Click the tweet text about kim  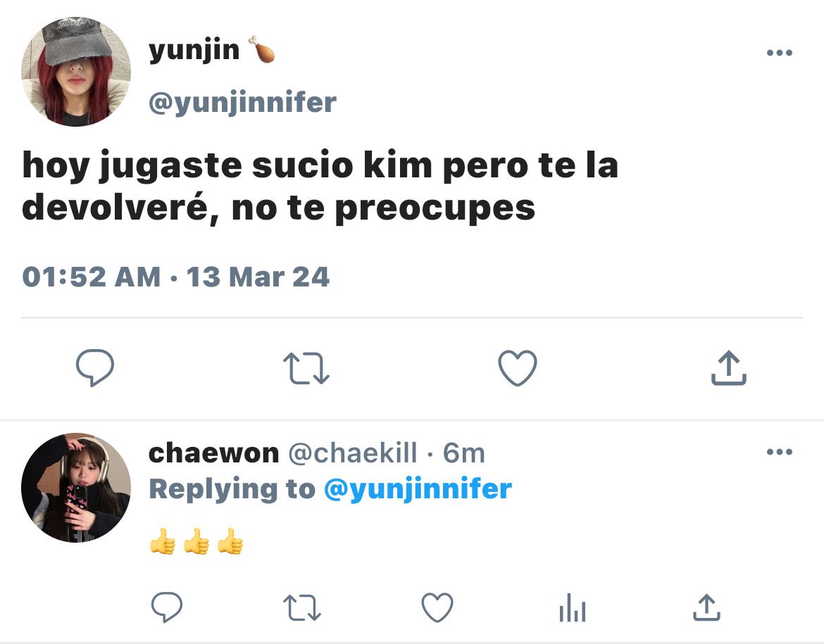(x=320, y=187)
